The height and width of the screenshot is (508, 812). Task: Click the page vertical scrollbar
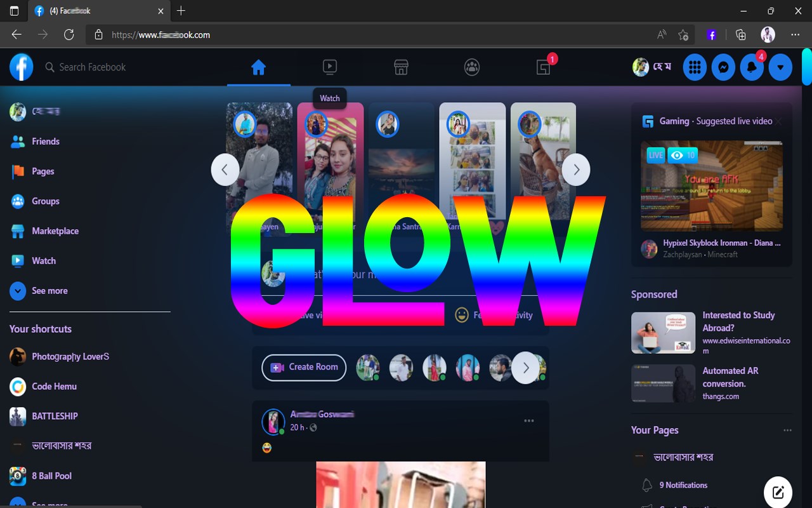click(x=807, y=68)
